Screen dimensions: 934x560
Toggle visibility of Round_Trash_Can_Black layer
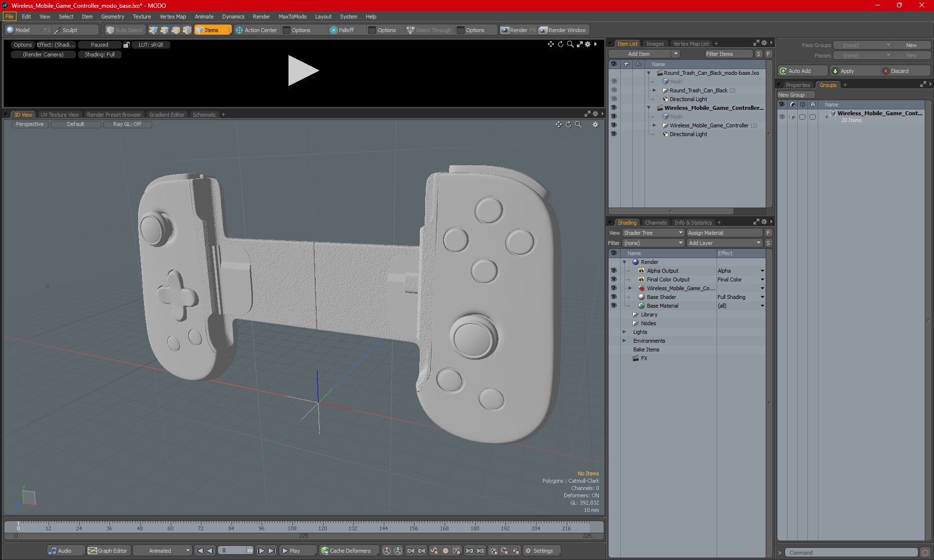(614, 90)
